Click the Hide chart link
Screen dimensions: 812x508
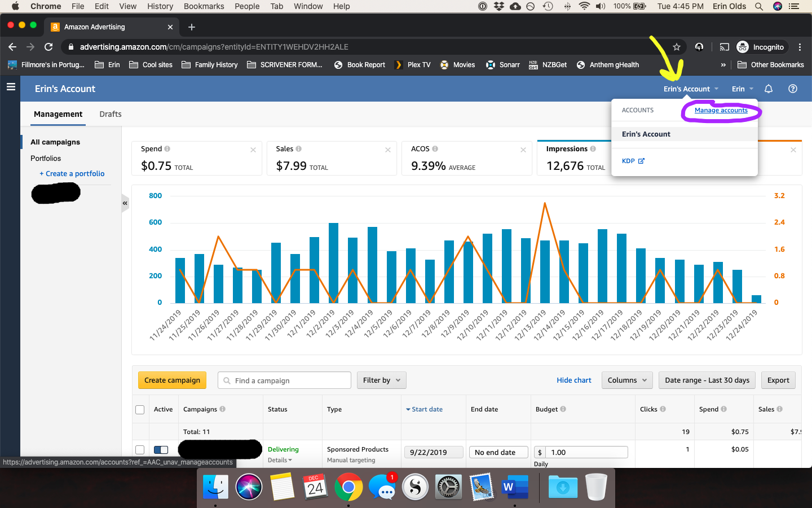pyautogui.click(x=574, y=380)
